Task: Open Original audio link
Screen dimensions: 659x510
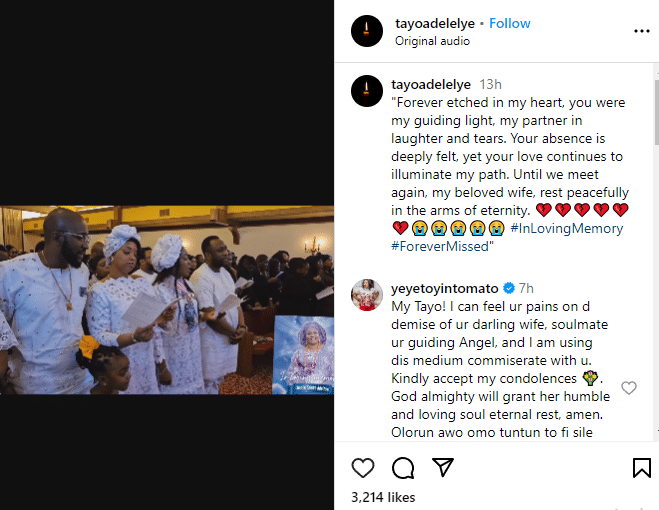Action: coord(432,41)
